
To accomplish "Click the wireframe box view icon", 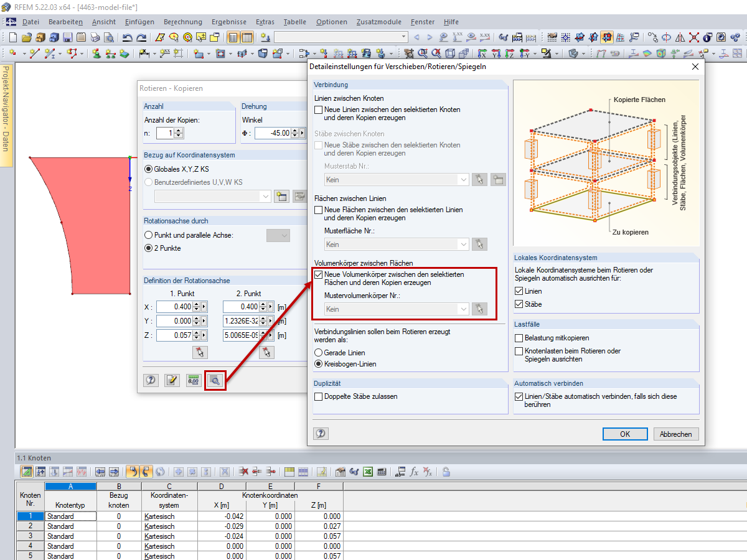I will coord(449,54).
